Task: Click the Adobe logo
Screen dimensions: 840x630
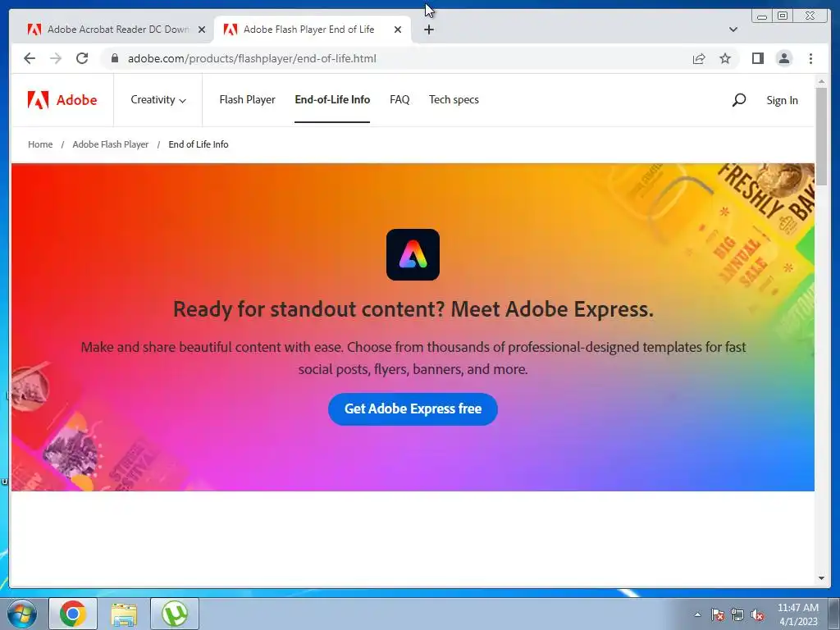Action: click(x=62, y=99)
